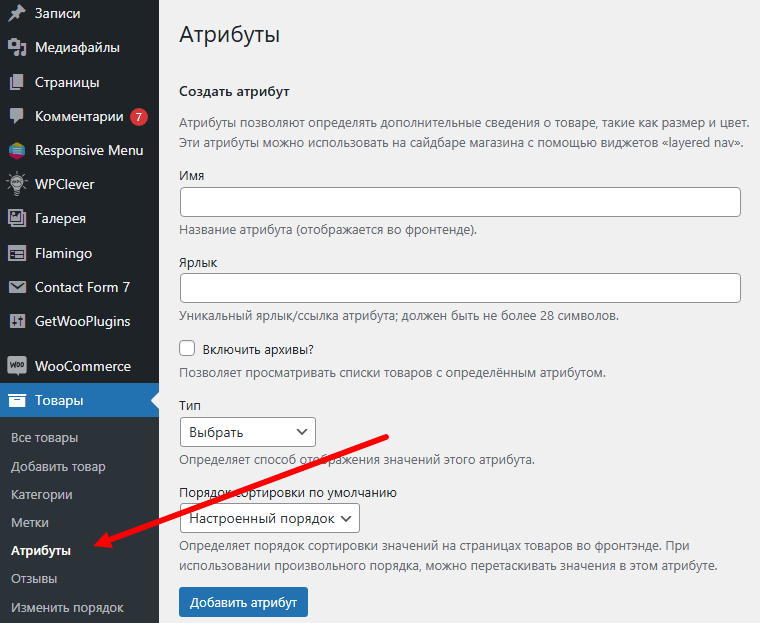Open Изменить порядок link in sidebar

[x=68, y=607]
